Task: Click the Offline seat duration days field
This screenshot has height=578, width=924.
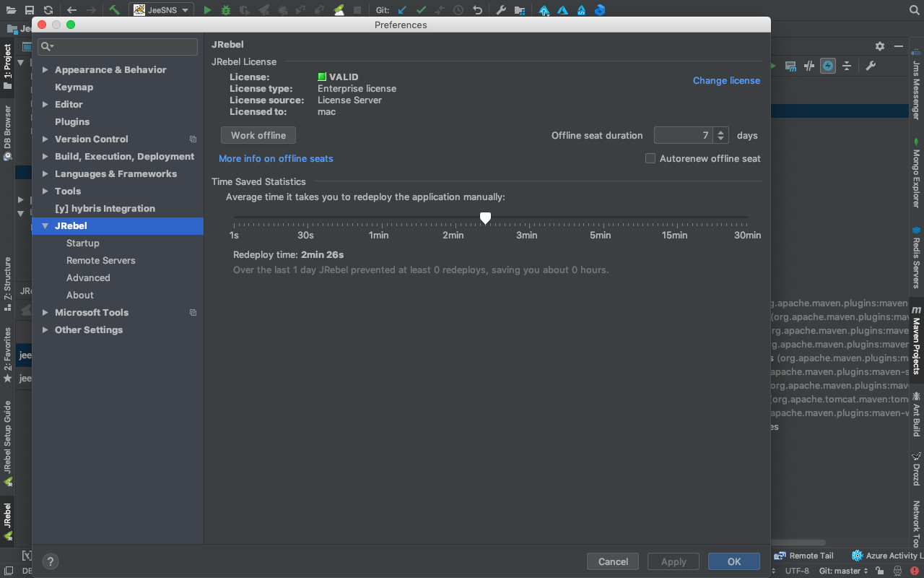Action: click(684, 135)
